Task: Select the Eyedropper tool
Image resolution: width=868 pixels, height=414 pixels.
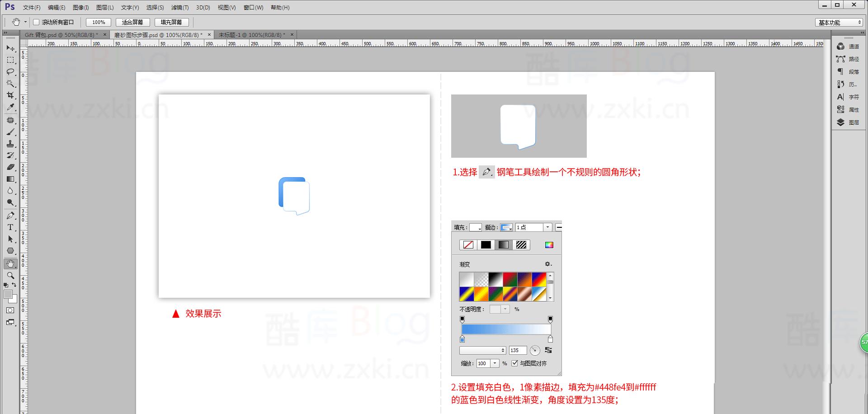Action: [x=10, y=108]
